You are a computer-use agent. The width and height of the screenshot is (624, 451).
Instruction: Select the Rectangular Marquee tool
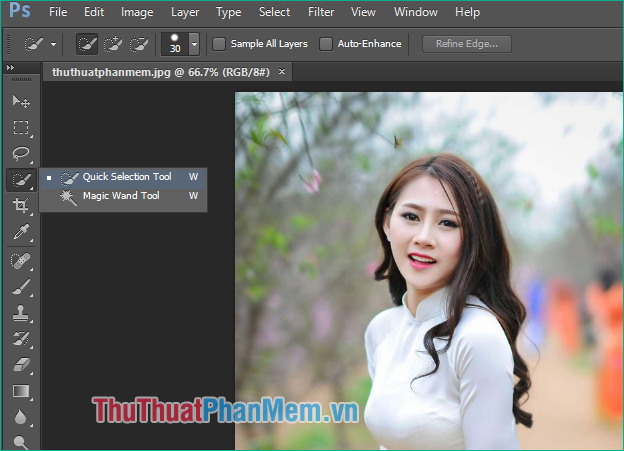(x=21, y=128)
